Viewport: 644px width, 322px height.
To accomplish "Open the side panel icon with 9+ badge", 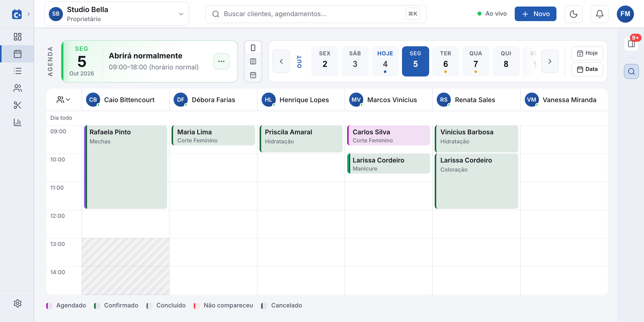I will pyautogui.click(x=631, y=44).
